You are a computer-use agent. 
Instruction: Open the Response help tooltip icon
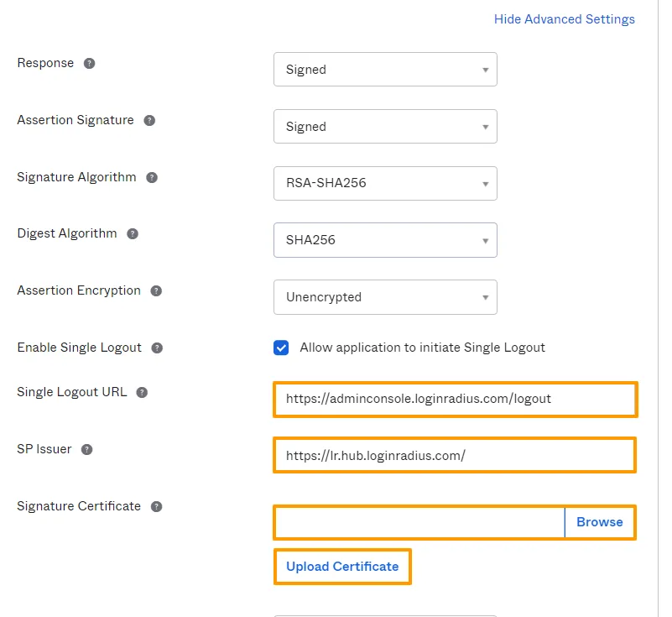coord(89,62)
